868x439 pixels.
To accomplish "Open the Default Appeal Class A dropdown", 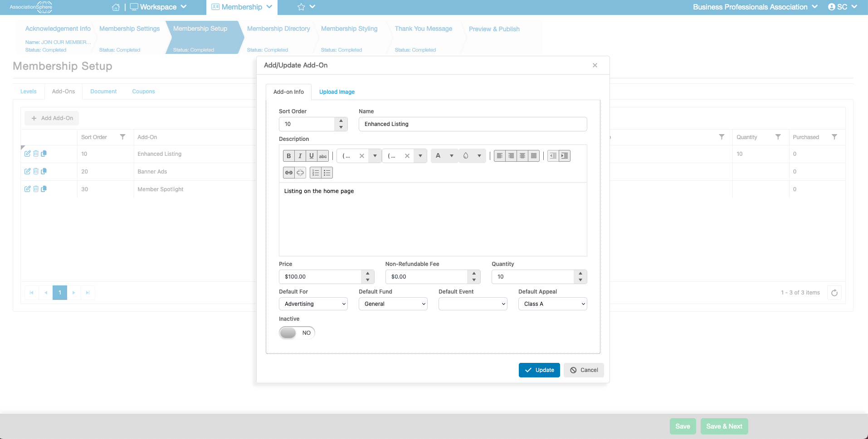I will pos(553,304).
